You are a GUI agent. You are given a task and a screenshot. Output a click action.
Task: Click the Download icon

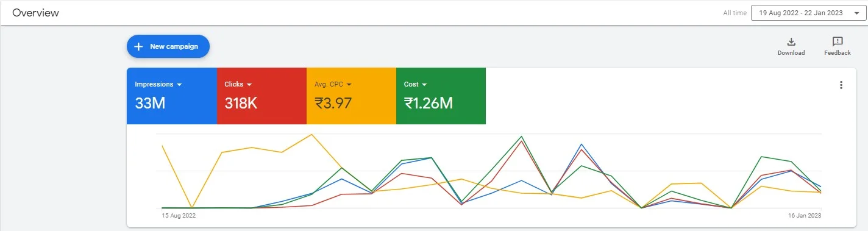tap(791, 41)
